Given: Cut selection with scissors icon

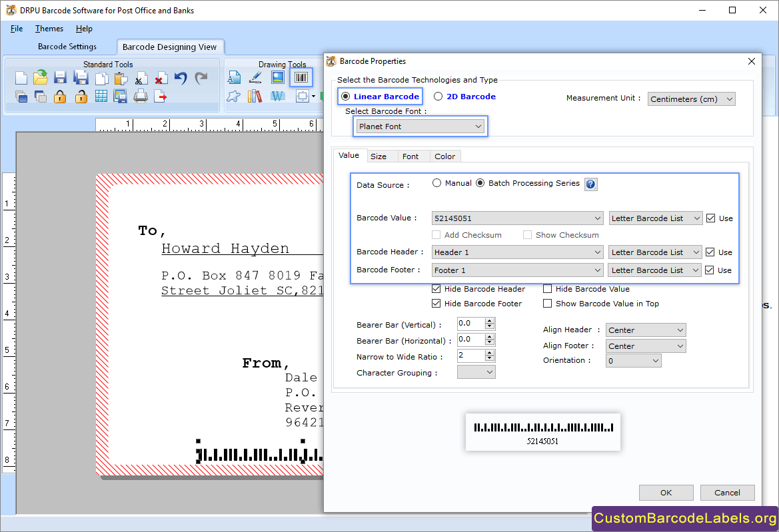Looking at the screenshot, I should tap(140, 79).
